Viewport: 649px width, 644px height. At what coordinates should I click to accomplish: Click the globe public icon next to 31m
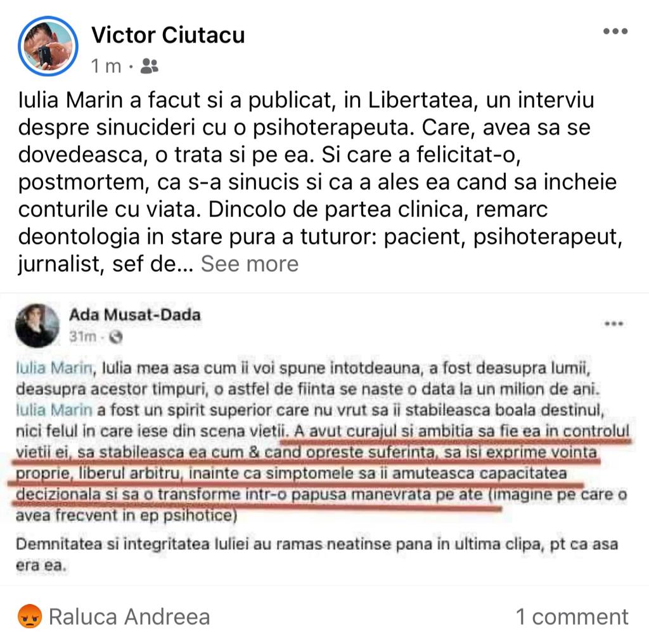116,337
